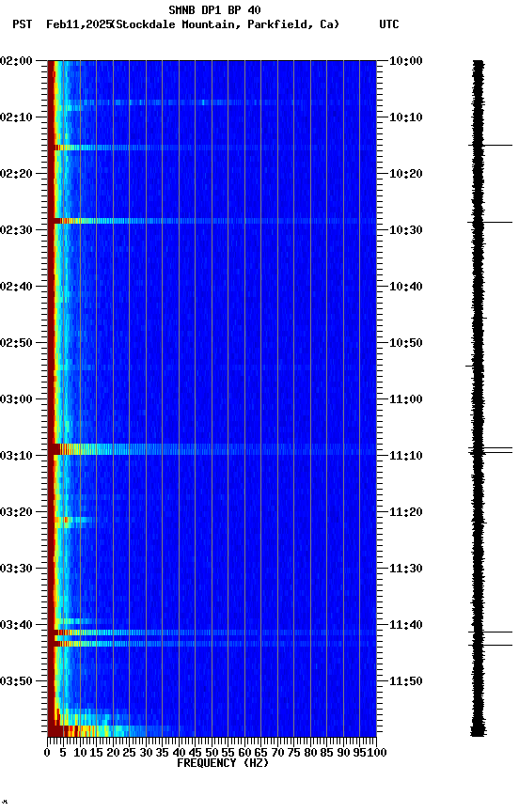Viewport: 519px width, 812px height.
Task: Click the "FREQUENCY (HZ)" axis title
Action: coord(223,763)
